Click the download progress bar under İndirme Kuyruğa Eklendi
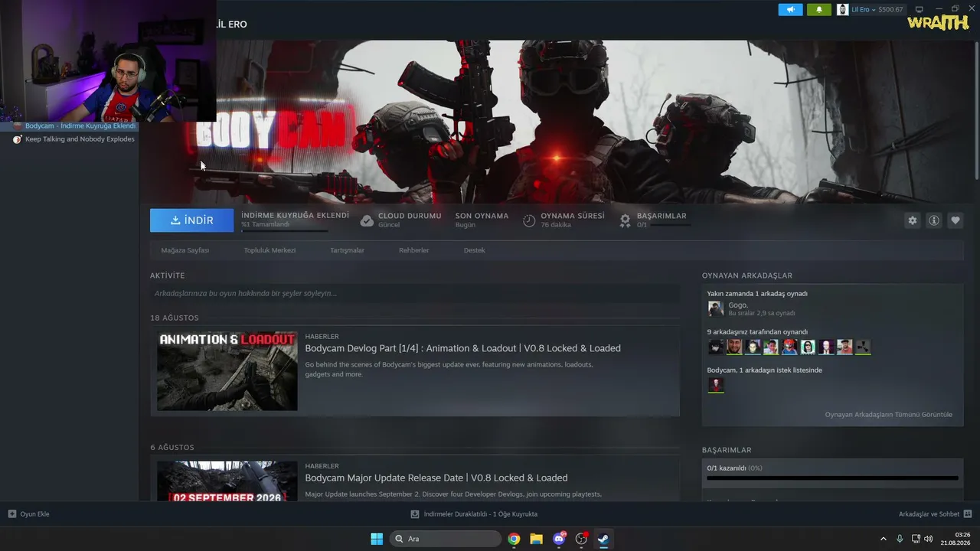This screenshot has width=980, height=551. point(285,231)
